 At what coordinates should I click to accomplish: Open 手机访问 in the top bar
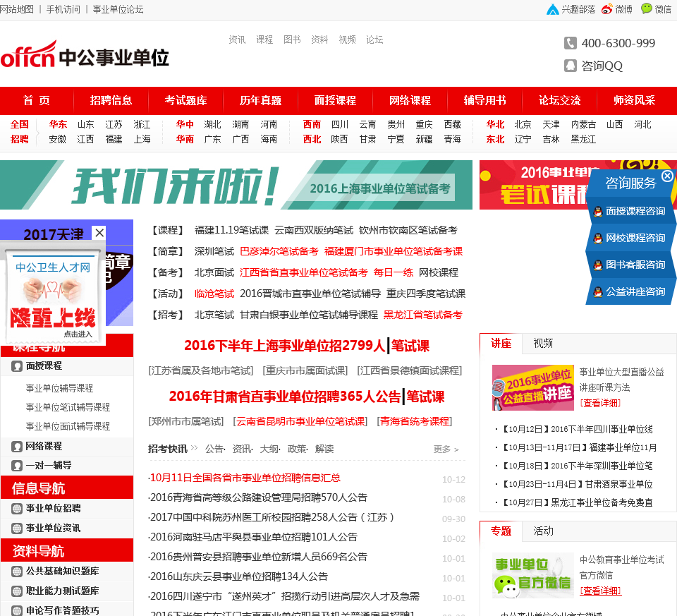click(63, 9)
